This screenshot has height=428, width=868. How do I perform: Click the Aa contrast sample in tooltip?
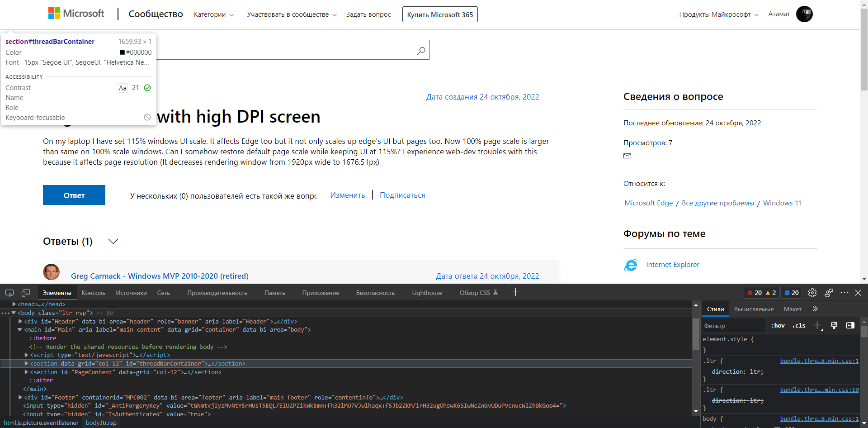coord(123,88)
